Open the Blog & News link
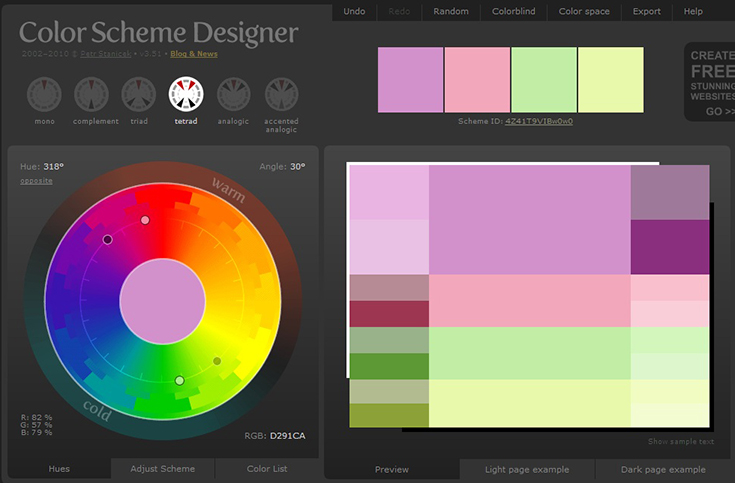The height and width of the screenshot is (483, 735). point(195,54)
